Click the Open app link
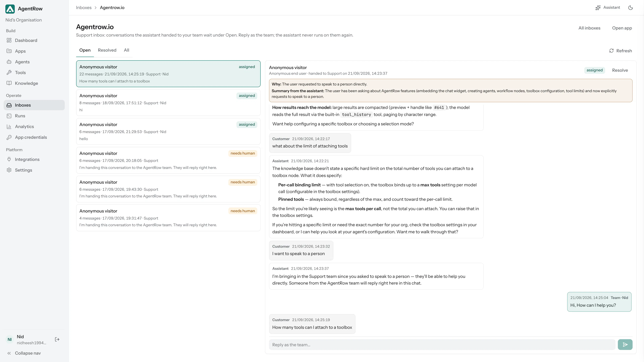The width and height of the screenshot is (644, 362). pyautogui.click(x=622, y=28)
